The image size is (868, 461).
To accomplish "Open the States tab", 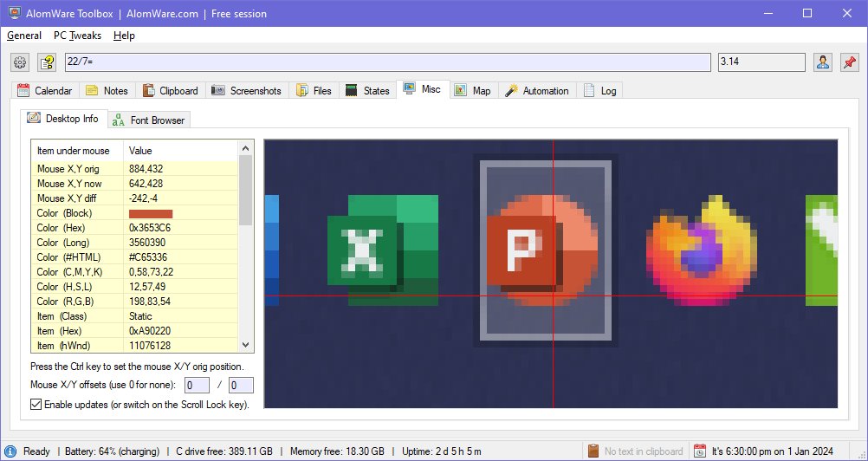I will [x=367, y=91].
